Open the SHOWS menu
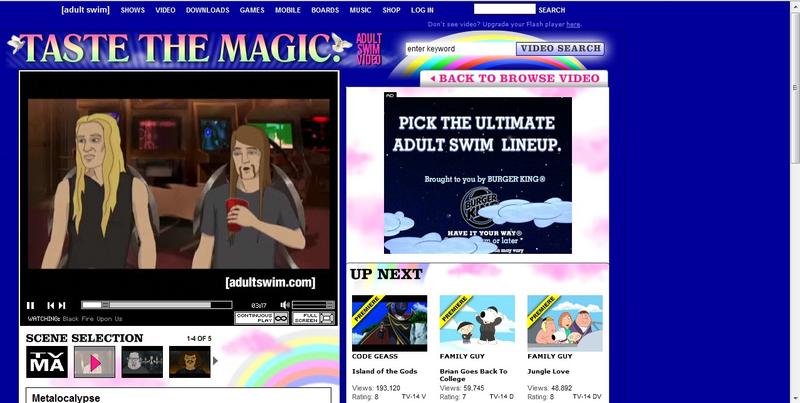This screenshot has width=800, height=403. (133, 10)
